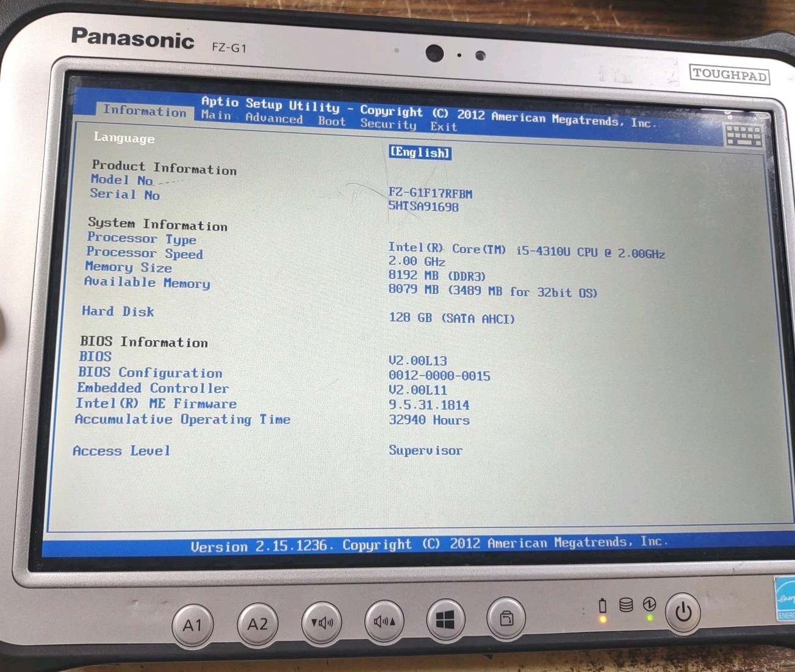This screenshot has width=795, height=672.
Task: Click the 8192 MB (DDR3) value
Action: pyautogui.click(x=437, y=276)
